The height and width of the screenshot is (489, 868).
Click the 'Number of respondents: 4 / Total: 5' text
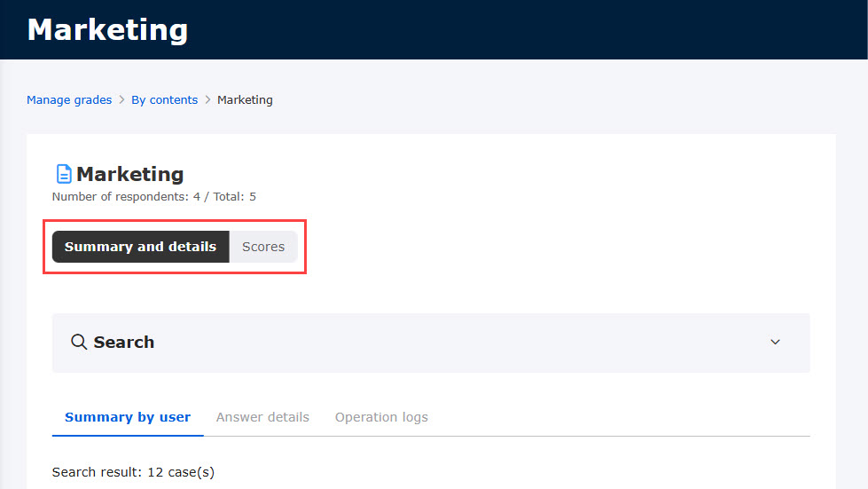point(154,197)
